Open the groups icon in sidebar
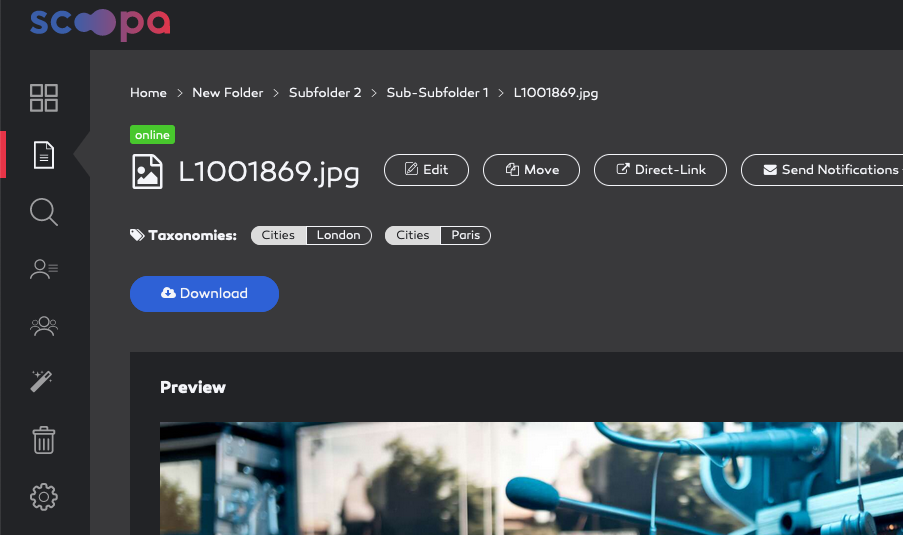Screen dimensions: 903x535 [x=44, y=326]
